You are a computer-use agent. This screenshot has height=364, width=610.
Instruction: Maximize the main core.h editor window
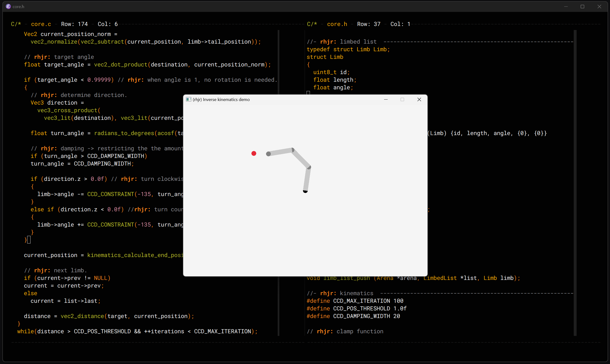click(582, 7)
